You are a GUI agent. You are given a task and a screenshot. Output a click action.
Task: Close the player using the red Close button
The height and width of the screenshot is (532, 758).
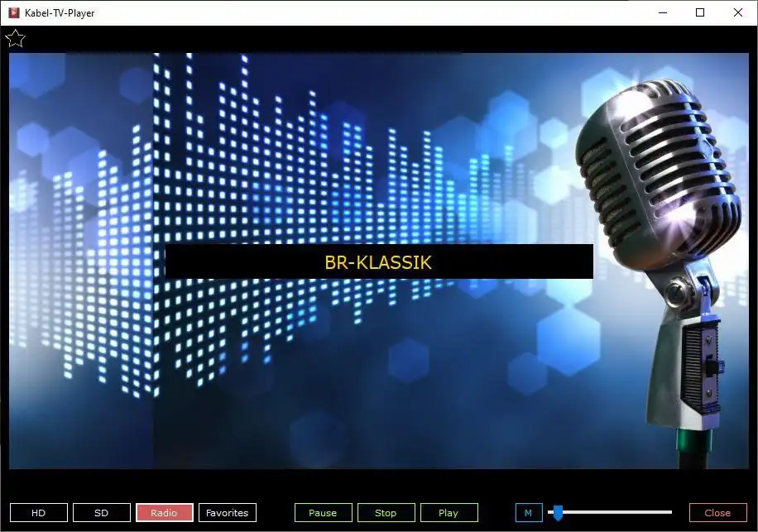tap(718, 513)
